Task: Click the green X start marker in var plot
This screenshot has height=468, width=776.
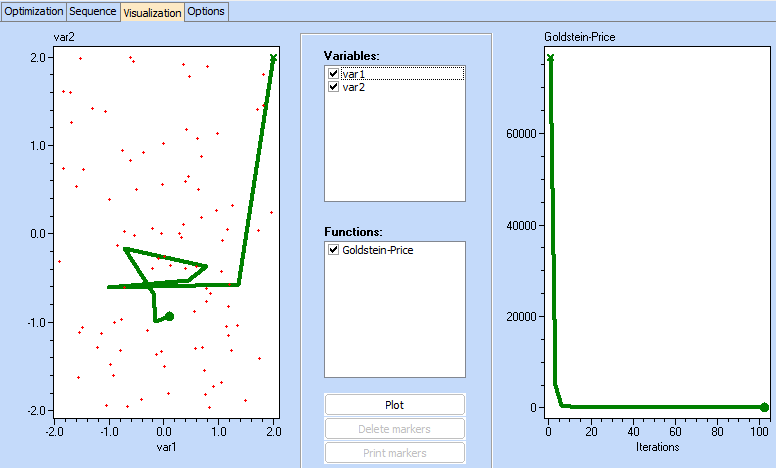Action: tap(273, 58)
